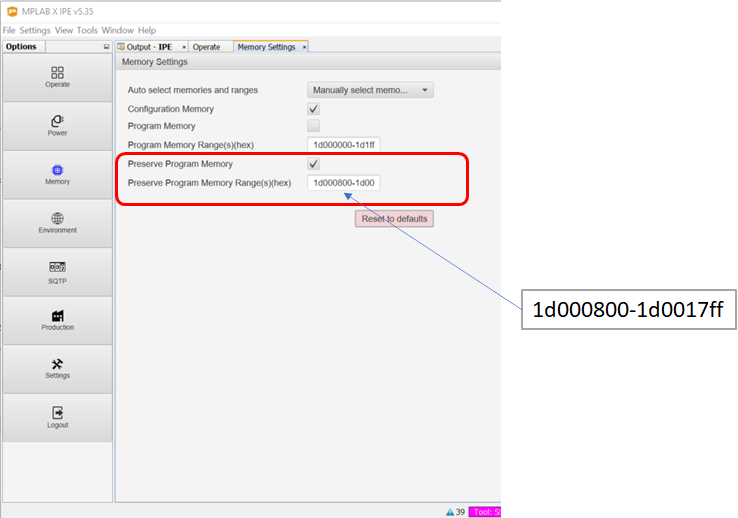
Task: Enable the Program Memory checkbox
Action: point(313,126)
